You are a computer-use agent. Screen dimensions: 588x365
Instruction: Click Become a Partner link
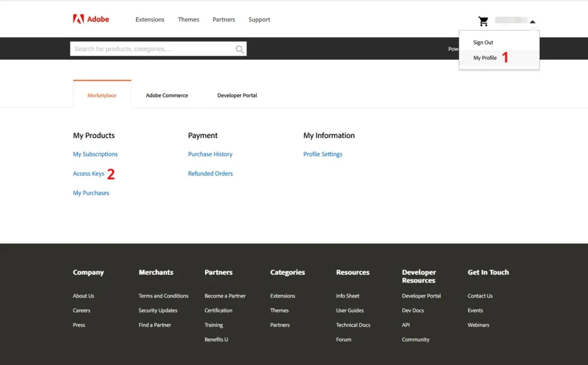[225, 295]
